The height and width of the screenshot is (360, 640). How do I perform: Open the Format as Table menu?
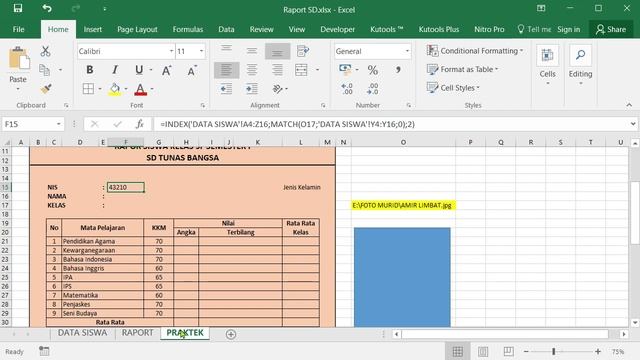(462, 69)
